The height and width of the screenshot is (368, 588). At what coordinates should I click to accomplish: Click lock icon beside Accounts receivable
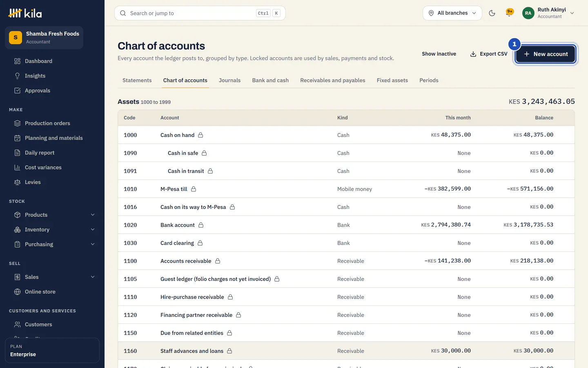218,261
